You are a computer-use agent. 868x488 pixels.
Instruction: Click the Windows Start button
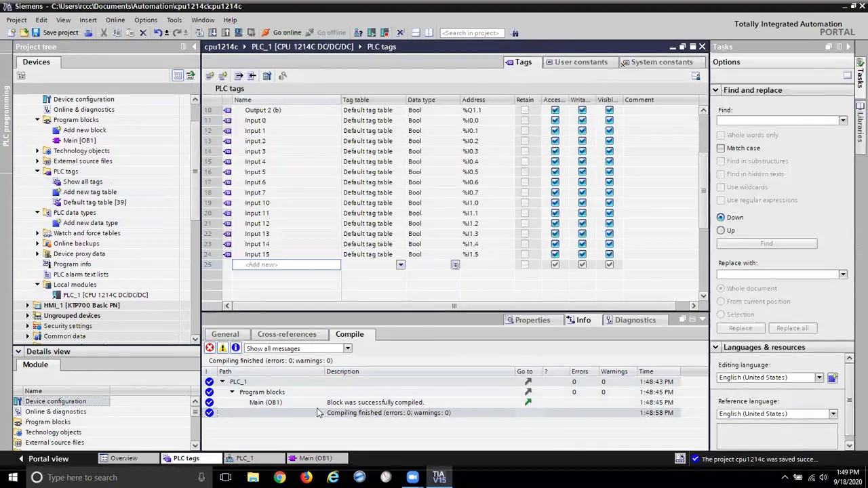click(x=12, y=477)
